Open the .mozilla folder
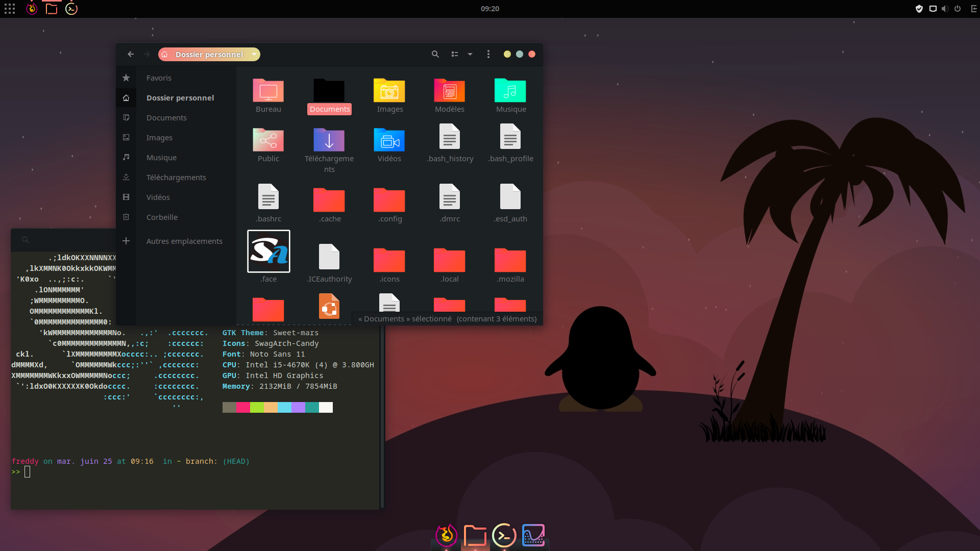Viewport: 980px width, 551px height. tap(510, 260)
